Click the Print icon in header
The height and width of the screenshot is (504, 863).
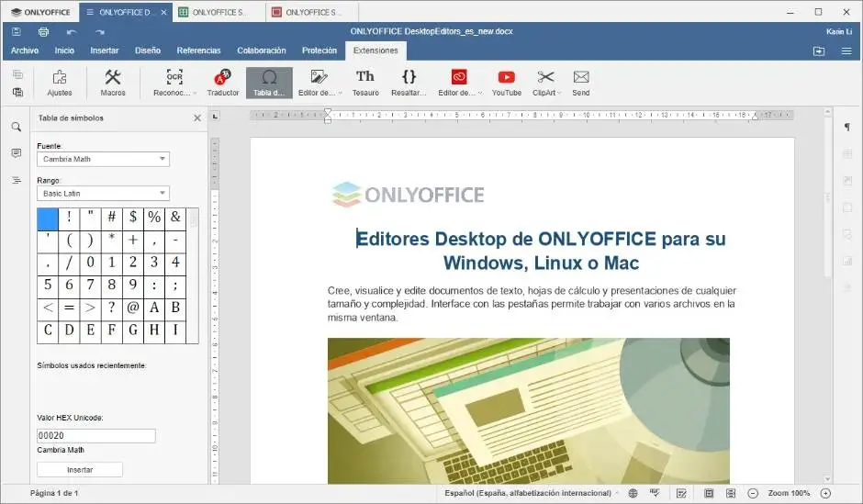43,32
